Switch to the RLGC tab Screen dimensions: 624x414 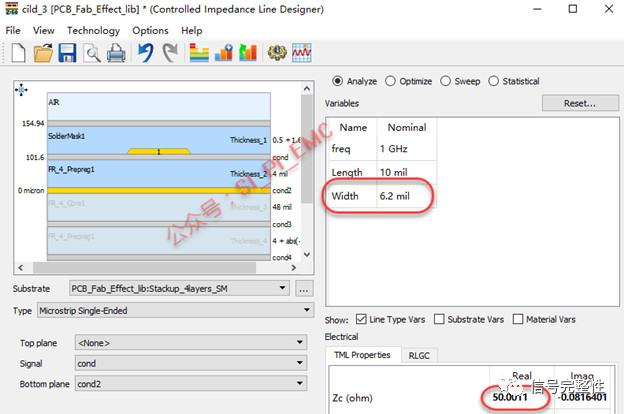419,355
